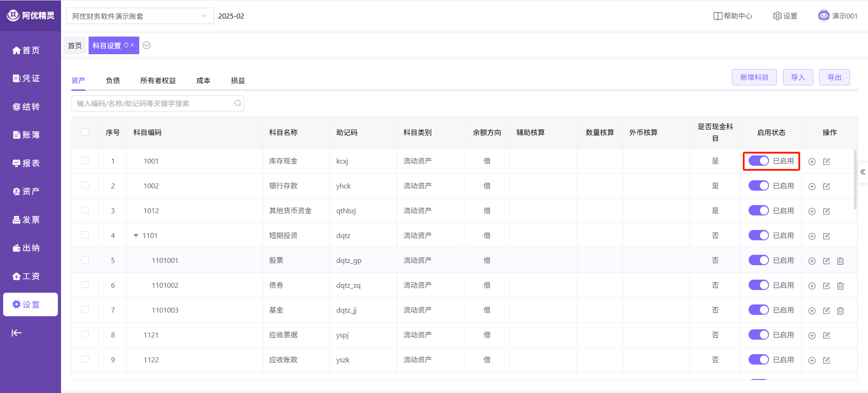Click the search magnifier icon in the search box
The height and width of the screenshot is (393, 868).
click(x=238, y=103)
